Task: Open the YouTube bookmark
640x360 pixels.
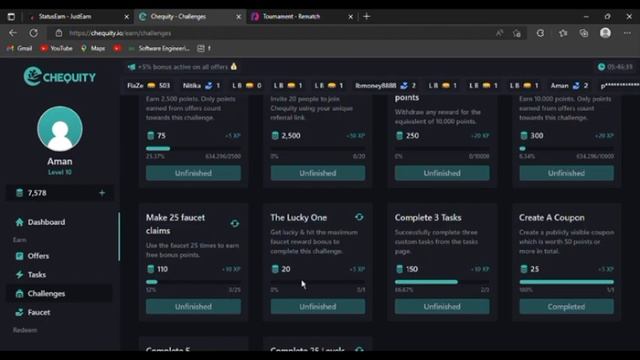Action: click(56, 48)
